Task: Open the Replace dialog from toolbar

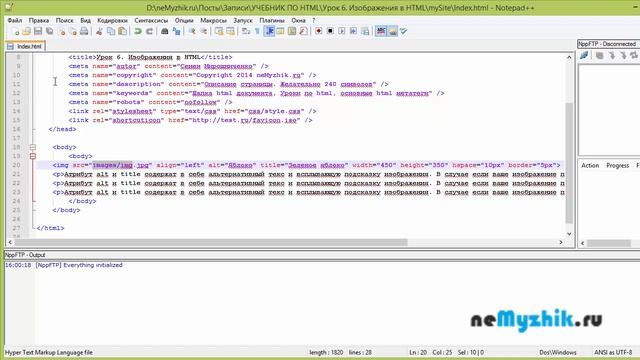Action: [176, 31]
